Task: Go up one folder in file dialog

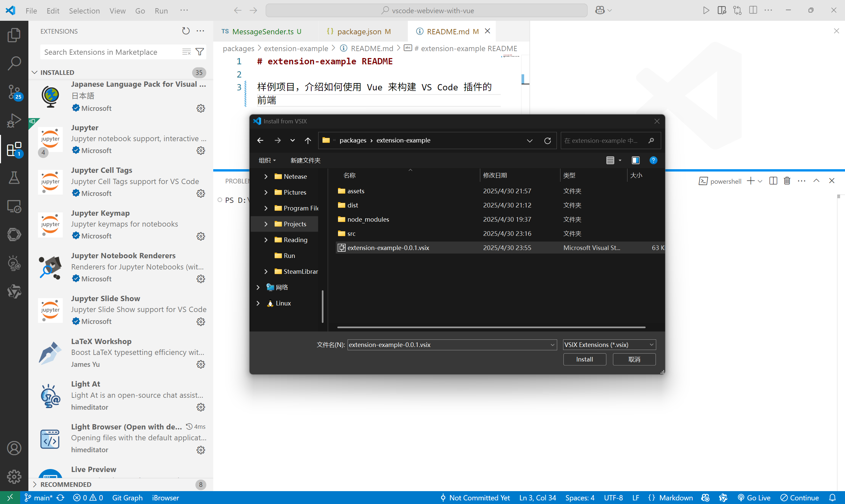Action: coord(308,141)
